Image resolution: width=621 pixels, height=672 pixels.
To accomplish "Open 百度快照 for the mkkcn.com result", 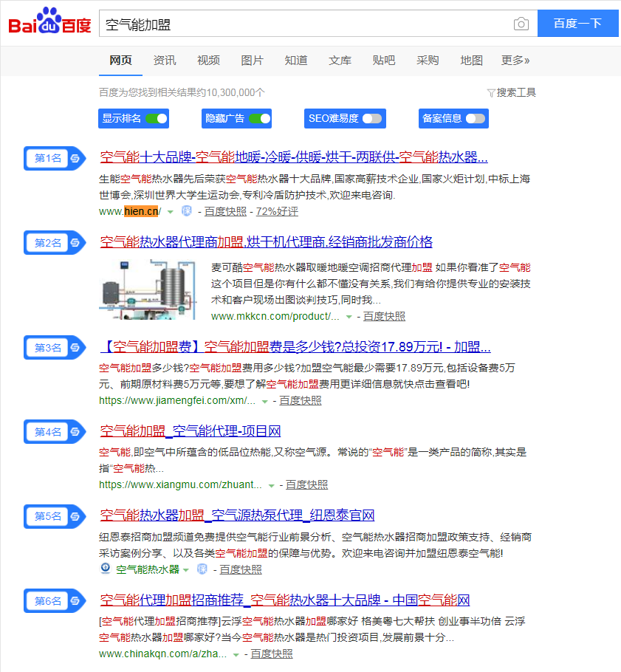I will click(x=384, y=316).
